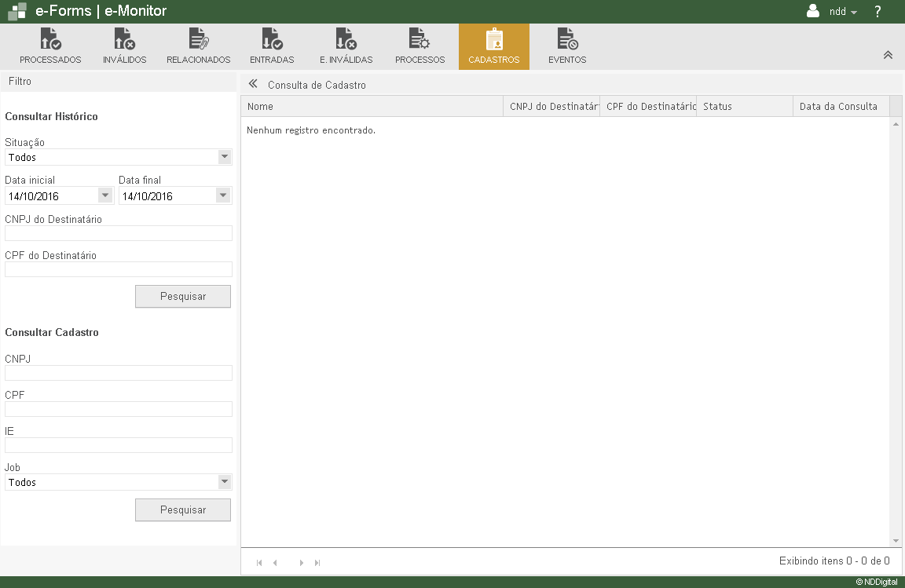Expand the Job dropdown
Screen dimensions: 905x588
click(x=225, y=482)
